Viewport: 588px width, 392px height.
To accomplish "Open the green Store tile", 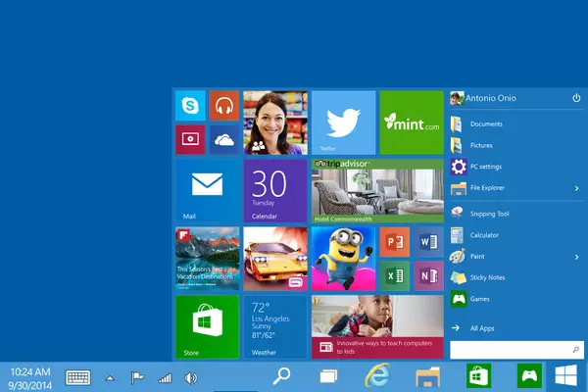I will (208, 327).
